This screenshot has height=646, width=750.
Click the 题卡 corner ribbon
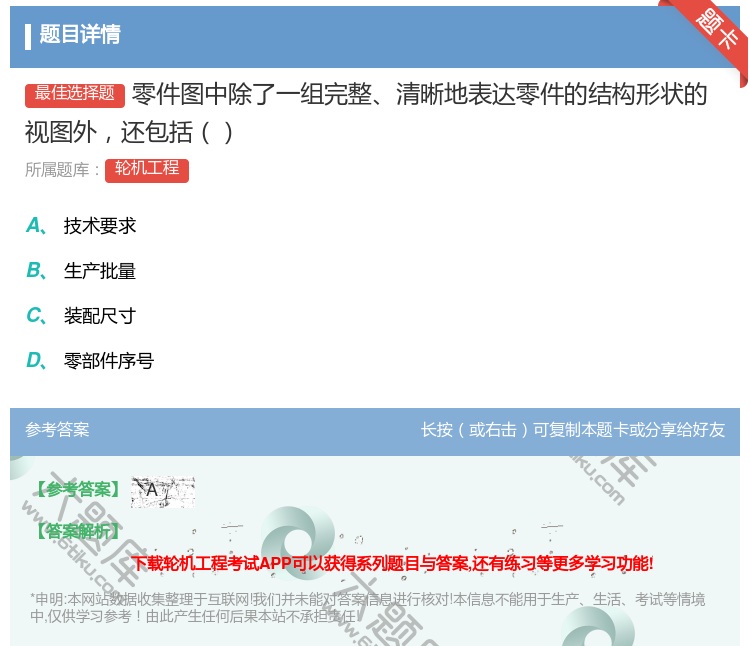click(717, 30)
